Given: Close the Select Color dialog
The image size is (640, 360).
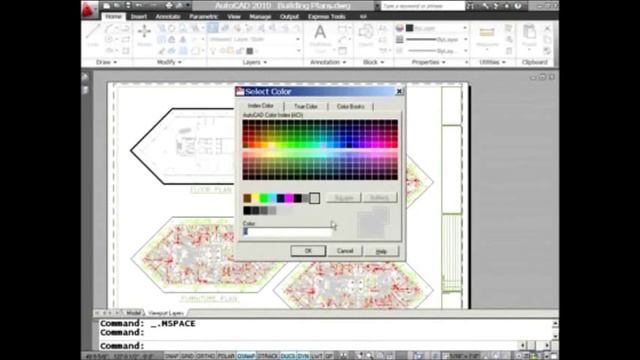Looking at the screenshot, I should [399, 91].
